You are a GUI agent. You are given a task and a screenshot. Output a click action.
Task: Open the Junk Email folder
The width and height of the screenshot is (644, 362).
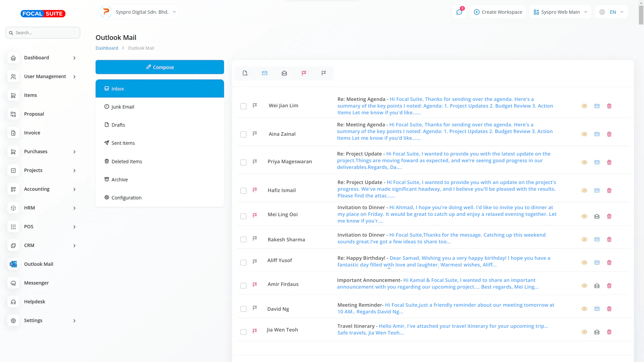(123, 107)
